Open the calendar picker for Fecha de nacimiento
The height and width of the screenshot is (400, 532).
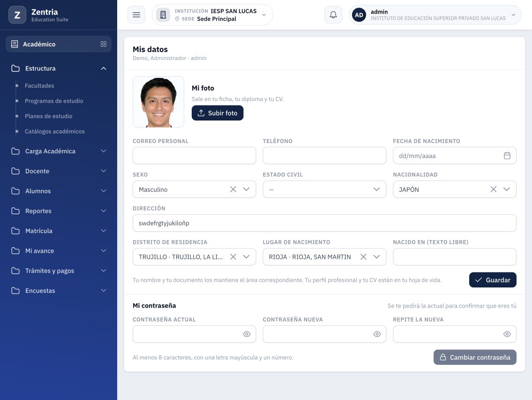pos(507,156)
